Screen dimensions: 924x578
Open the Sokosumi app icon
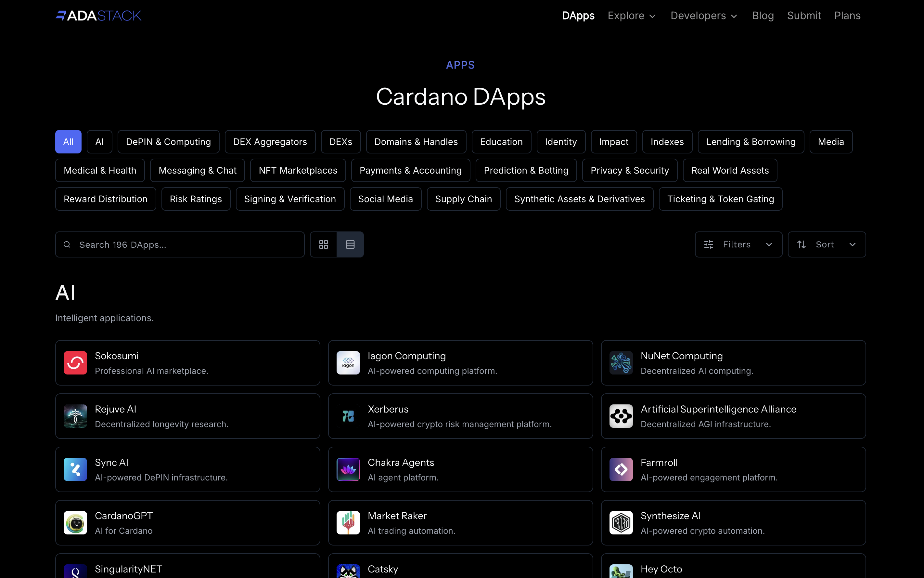75,363
